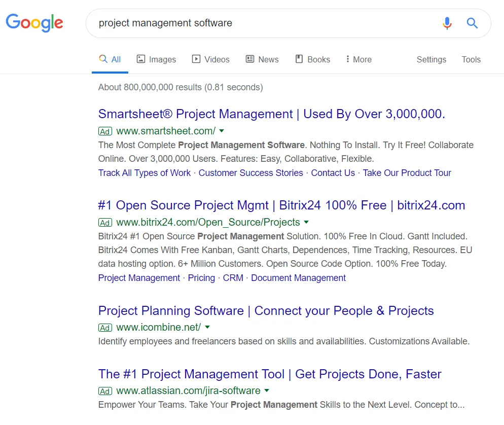504x425 pixels.
Task: Open the Contact Us sitelink
Action: click(x=333, y=173)
